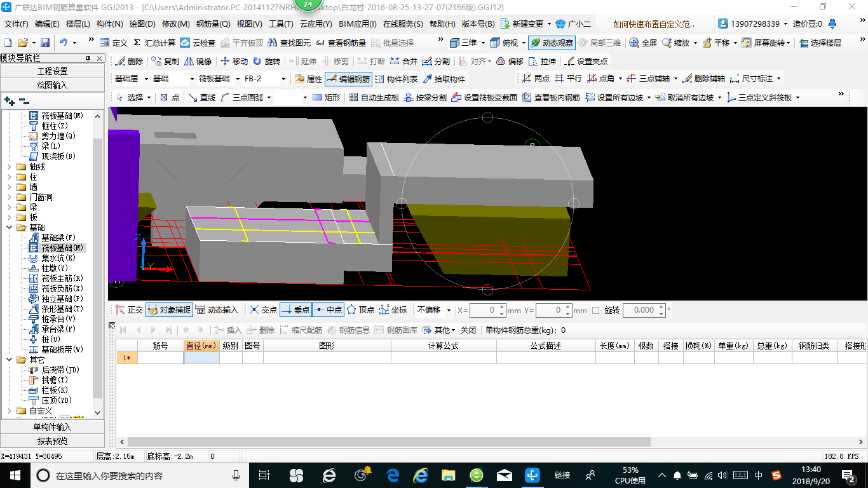
Task: Click 拉伸 stretch tool
Action: coord(542,62)
